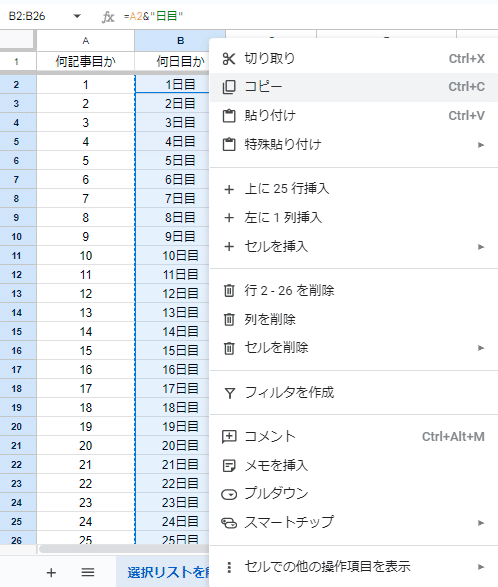
Task: Click the copy icon beside コピー
Action: pos(229,87)
